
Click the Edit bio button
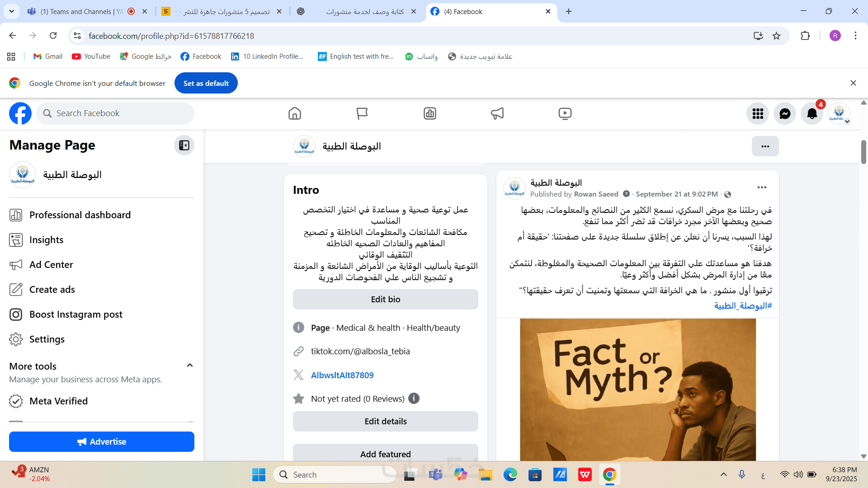385,299
